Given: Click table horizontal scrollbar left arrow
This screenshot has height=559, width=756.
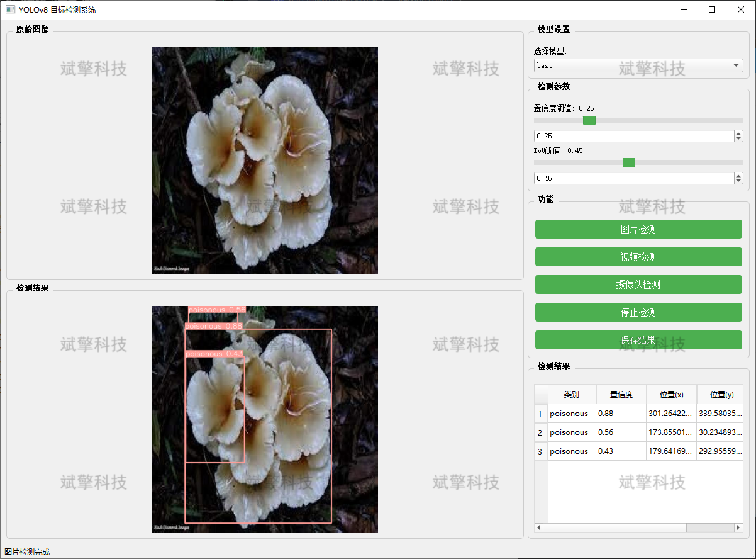Looking at the screenshot, I should point(539,528).
